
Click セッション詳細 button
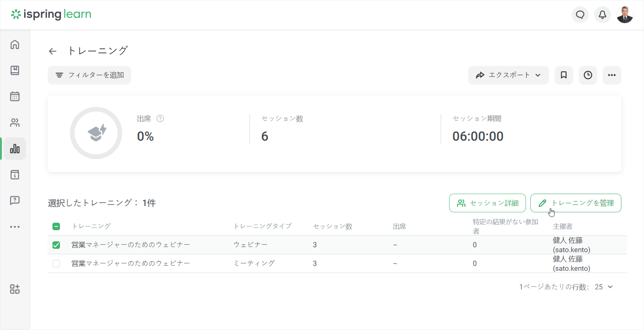[x=488, y=203]
